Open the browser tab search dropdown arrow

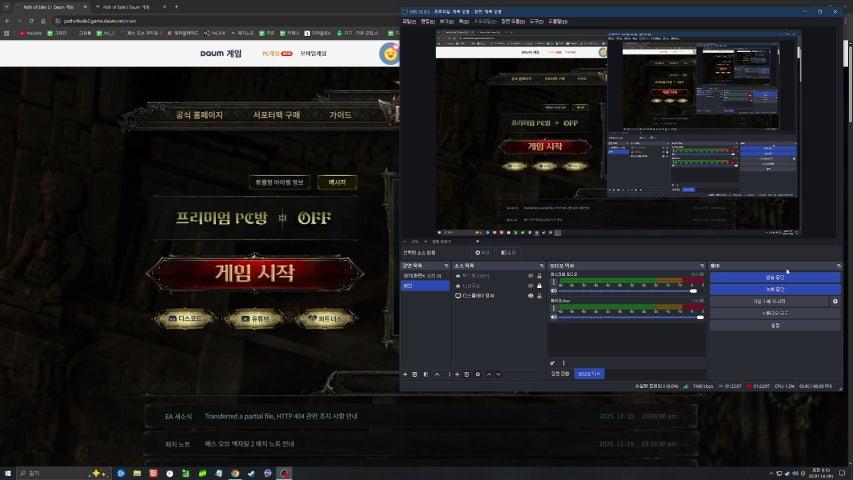click(8, 6)
